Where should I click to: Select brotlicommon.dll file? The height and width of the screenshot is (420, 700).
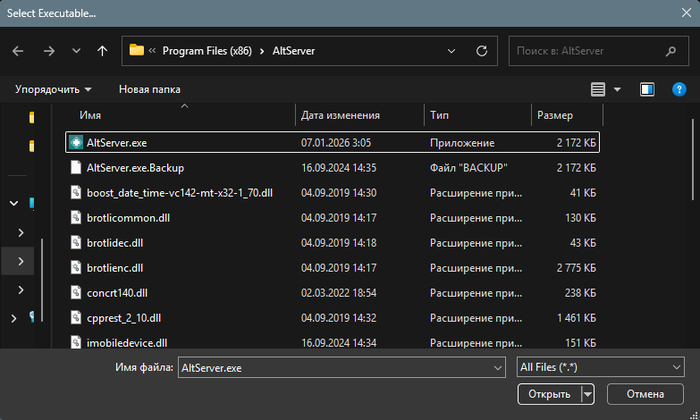tap(332, 218)
